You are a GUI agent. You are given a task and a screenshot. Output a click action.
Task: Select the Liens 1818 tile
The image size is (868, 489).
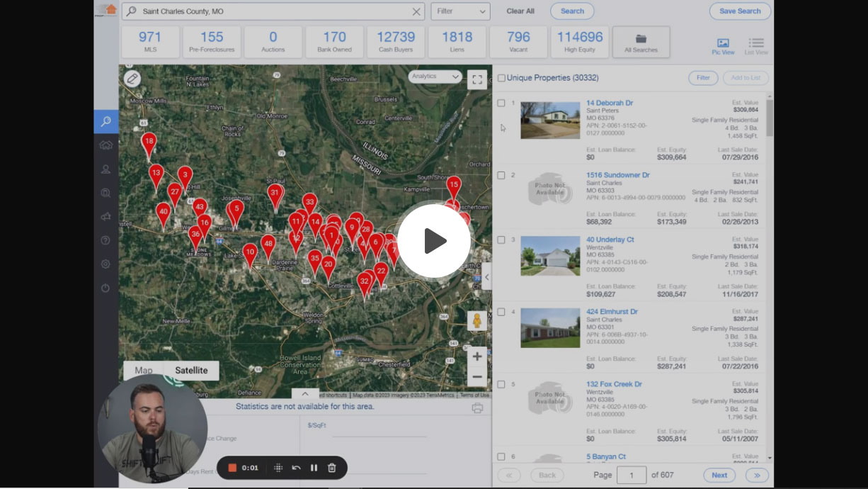coord(457,42)
